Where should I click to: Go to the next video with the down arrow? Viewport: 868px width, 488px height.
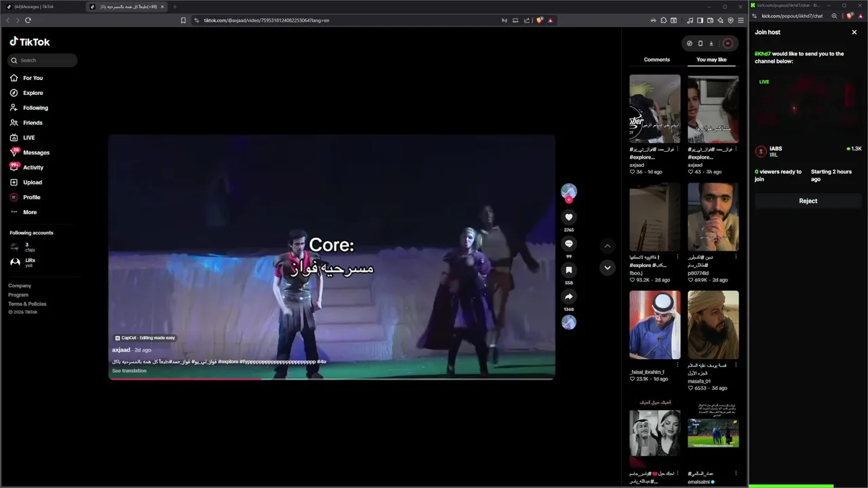pyautogui.click(x=608, y=268)
